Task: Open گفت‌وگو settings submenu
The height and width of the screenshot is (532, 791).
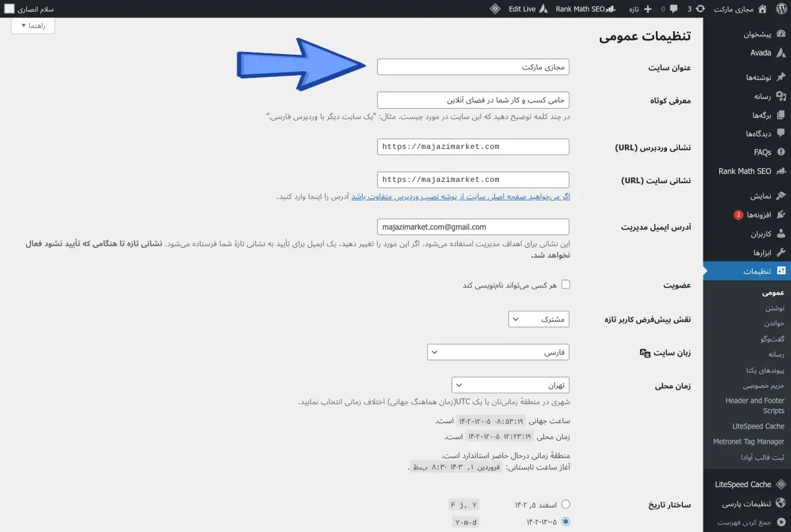Action: tap(773, 339)
